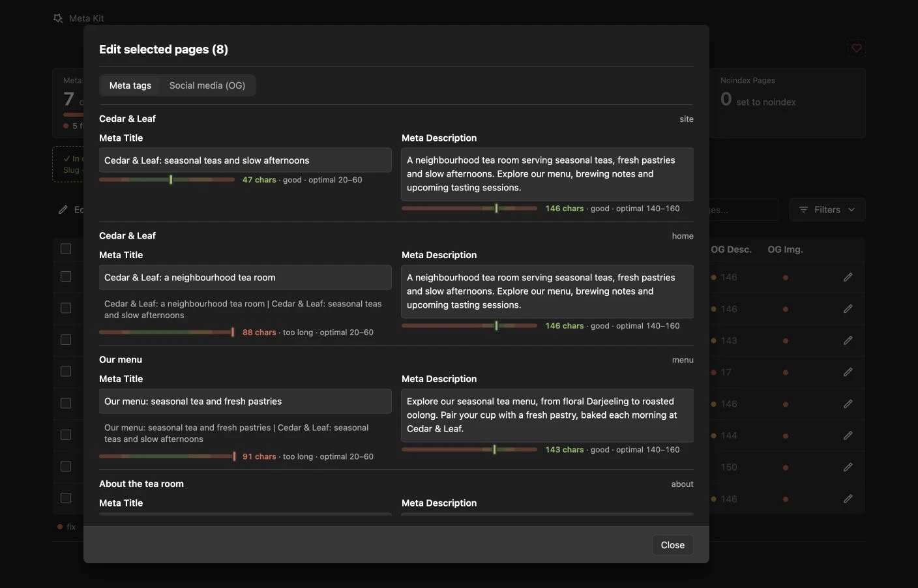Click the menu Meta Description length indicator
Screen dimensions: 918x588
(469, 450)
